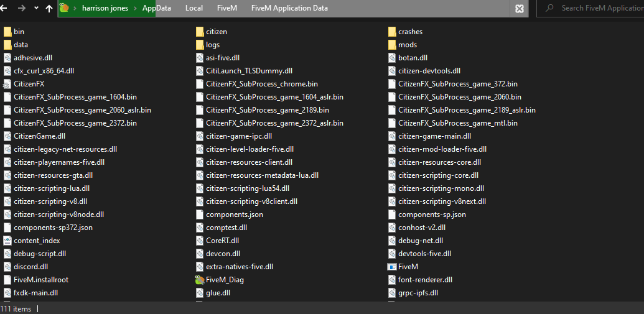
Task: Select fxdk-main.dll file name
Action: (35, 293)
